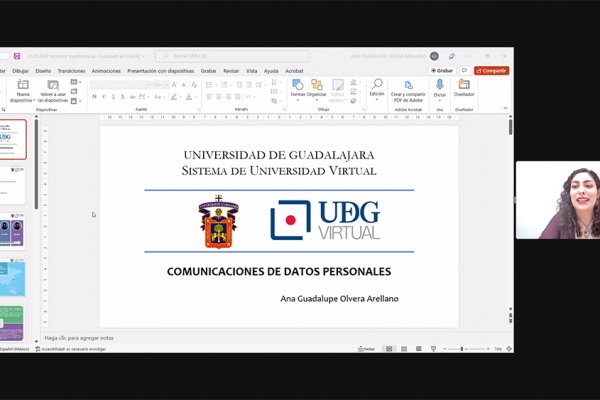Viewport: 600px width, 400px height.
Task: Select the map slide thumbnail
Action: click(x=13, y=278)
